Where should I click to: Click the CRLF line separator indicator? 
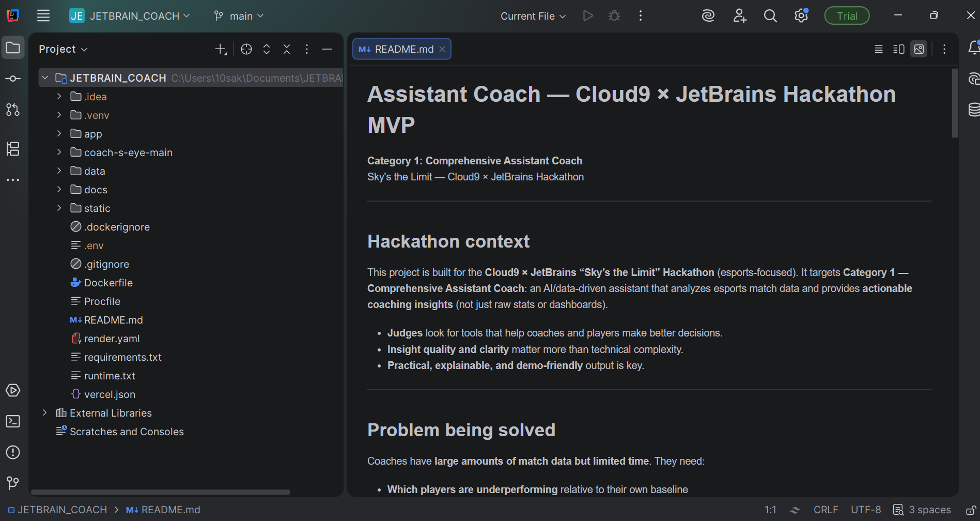(x=826, y=510)
